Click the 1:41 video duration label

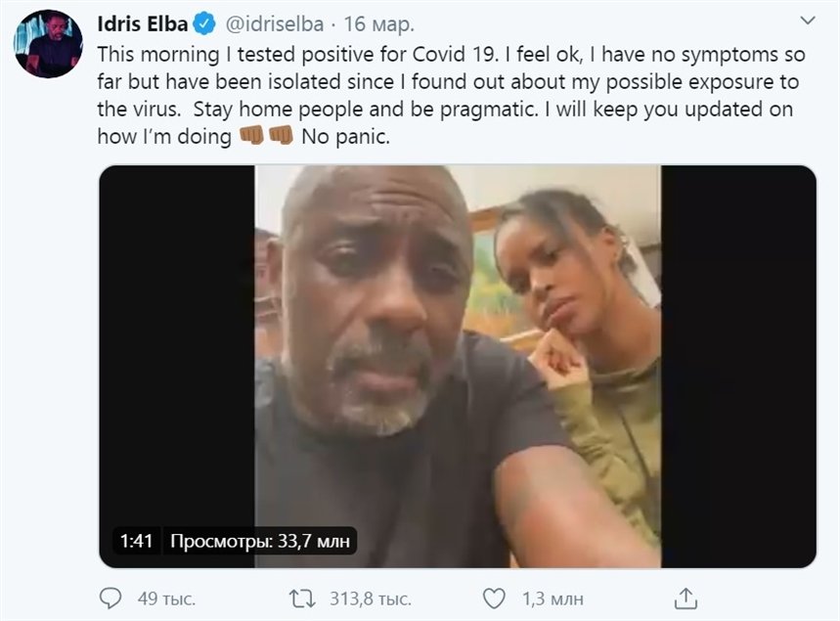(136, 540)
